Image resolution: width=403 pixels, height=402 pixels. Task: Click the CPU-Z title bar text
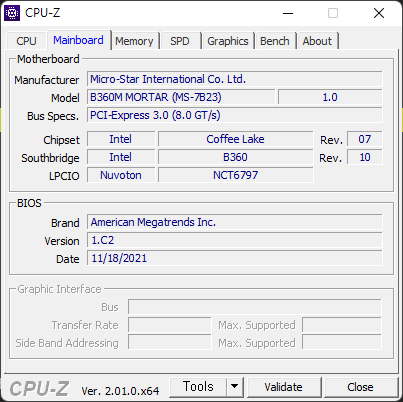click(x=43, y=13)
